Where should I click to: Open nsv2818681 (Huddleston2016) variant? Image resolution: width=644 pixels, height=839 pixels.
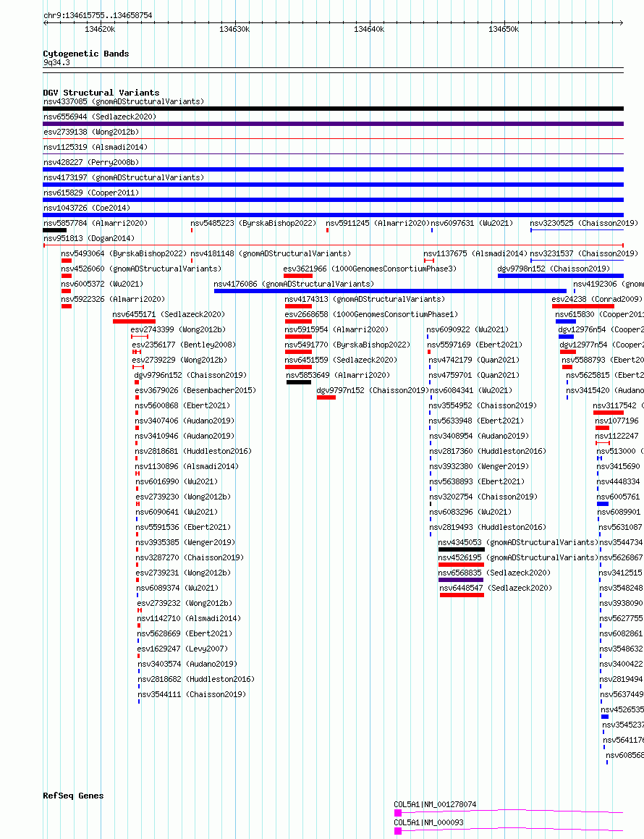193,451
